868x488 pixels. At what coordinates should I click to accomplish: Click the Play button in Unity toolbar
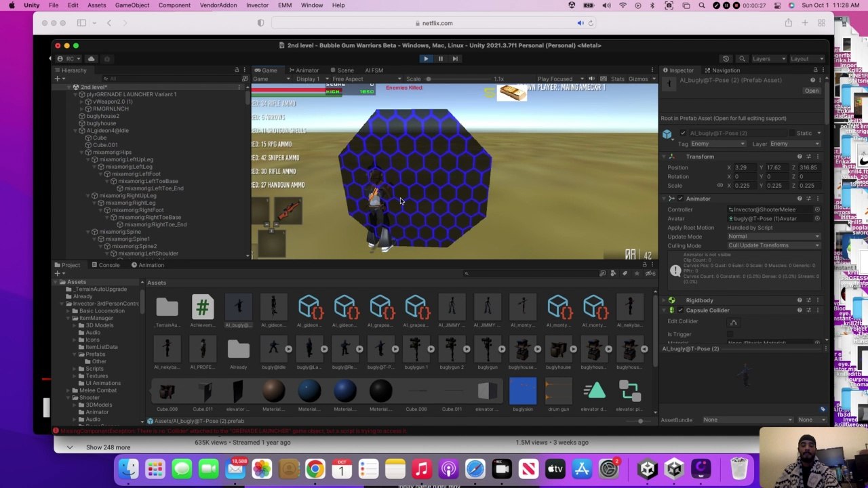(426, 58)
